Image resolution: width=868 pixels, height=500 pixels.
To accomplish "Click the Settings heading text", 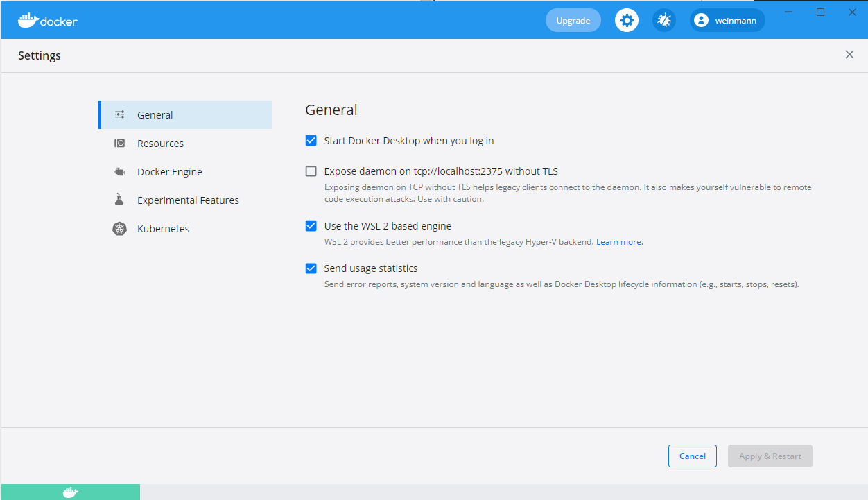I will click(40, 55).
